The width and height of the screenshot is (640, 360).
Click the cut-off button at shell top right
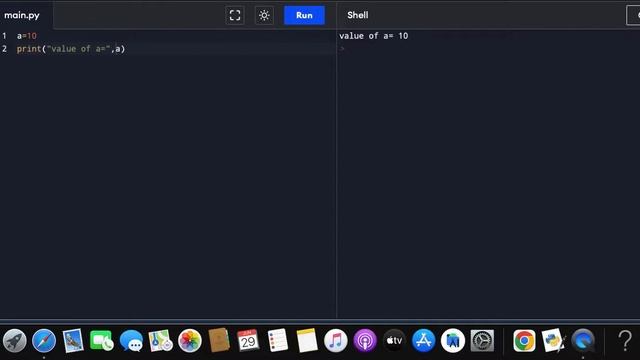pos(633,16)
